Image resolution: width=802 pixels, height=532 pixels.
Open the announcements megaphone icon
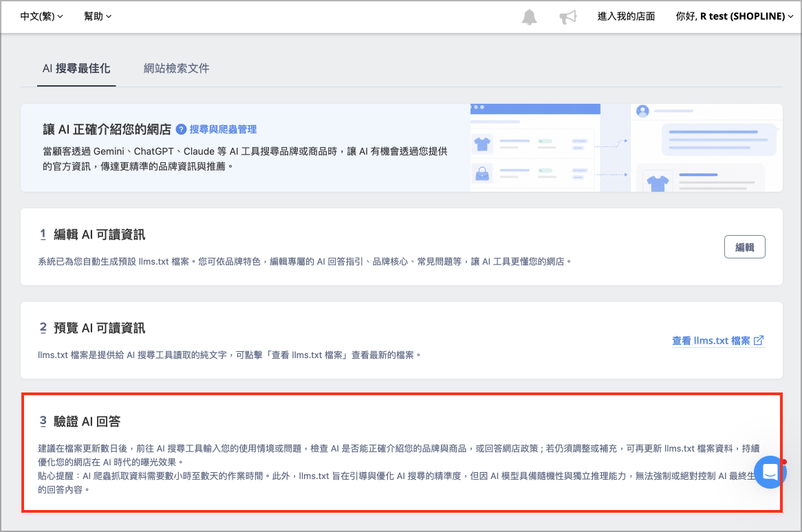(x=567, y=17)
